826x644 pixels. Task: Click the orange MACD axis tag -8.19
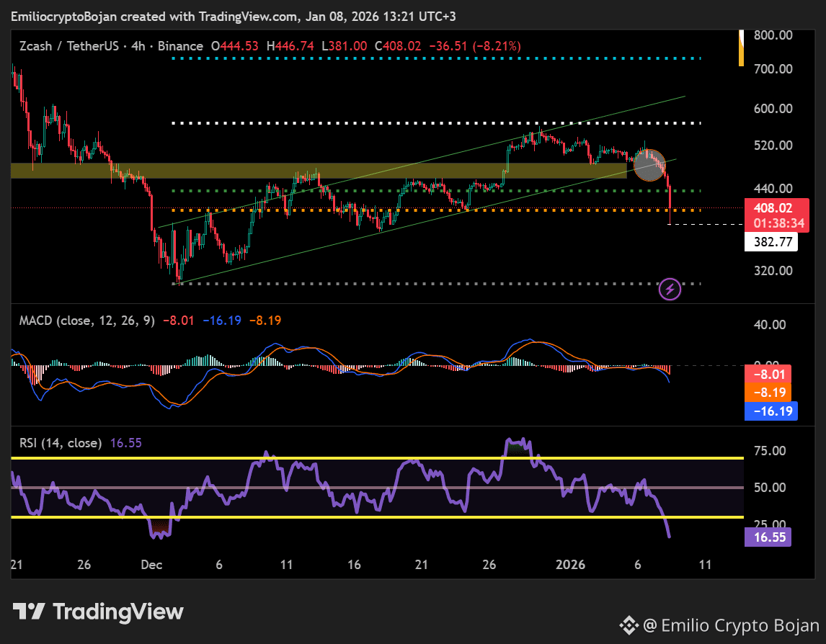(768, 393)
